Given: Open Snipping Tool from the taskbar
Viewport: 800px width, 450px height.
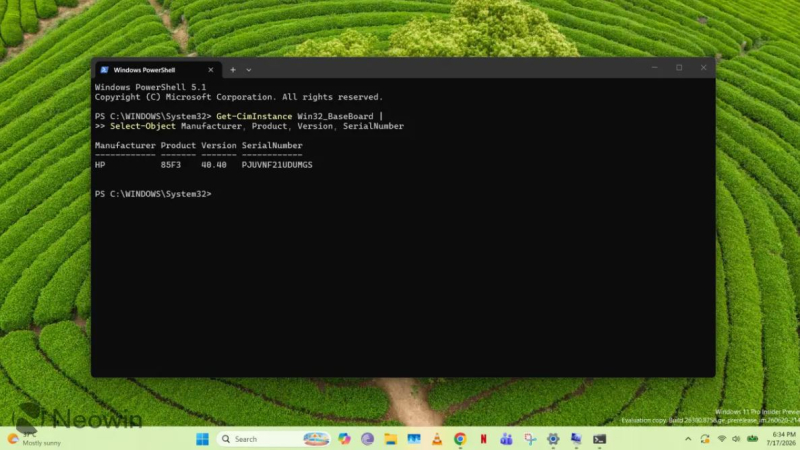Looking at the screenshot, I should tap(530, 439).
